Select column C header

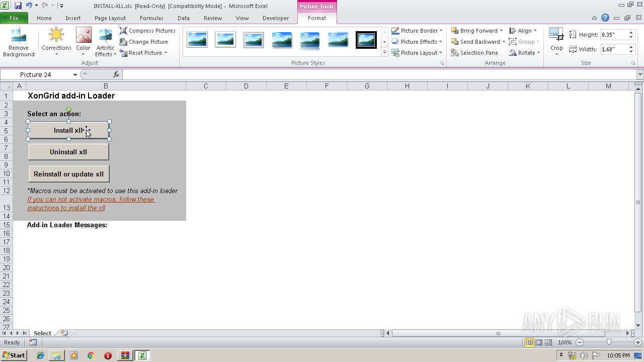coord(206,86)
